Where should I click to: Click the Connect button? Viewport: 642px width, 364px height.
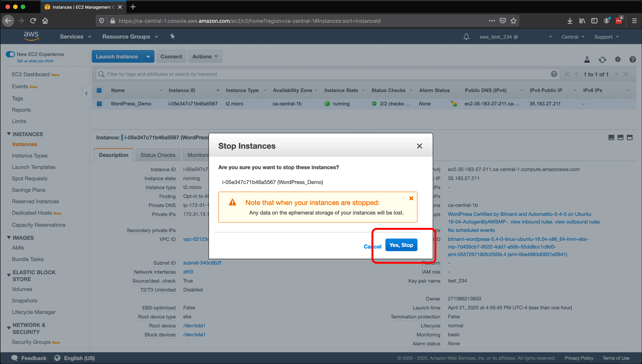171,56
